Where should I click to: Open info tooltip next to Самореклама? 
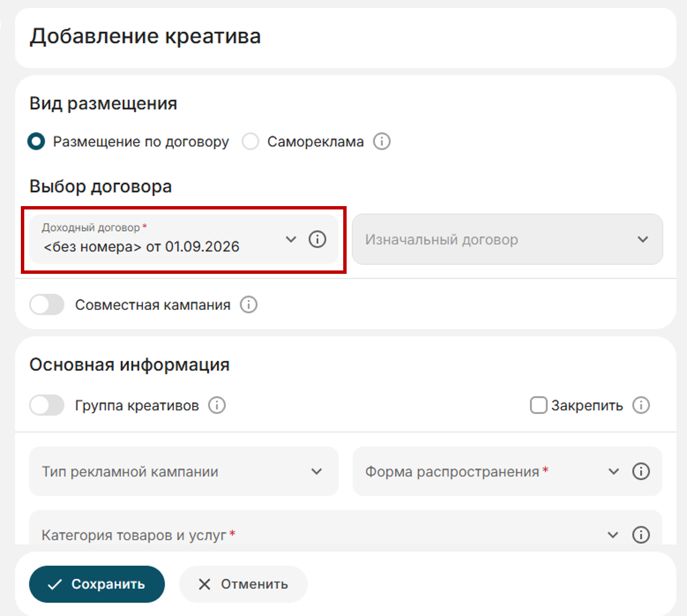click(x=382, y=141)
